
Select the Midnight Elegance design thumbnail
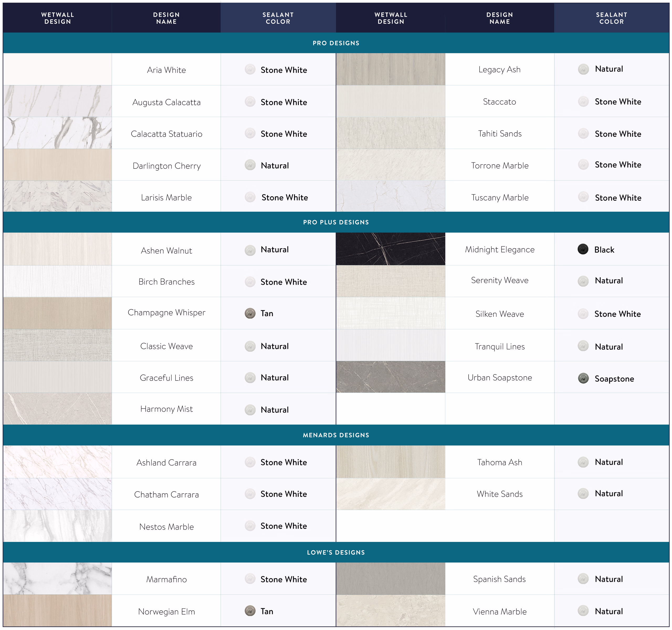(x=390, y=249)
